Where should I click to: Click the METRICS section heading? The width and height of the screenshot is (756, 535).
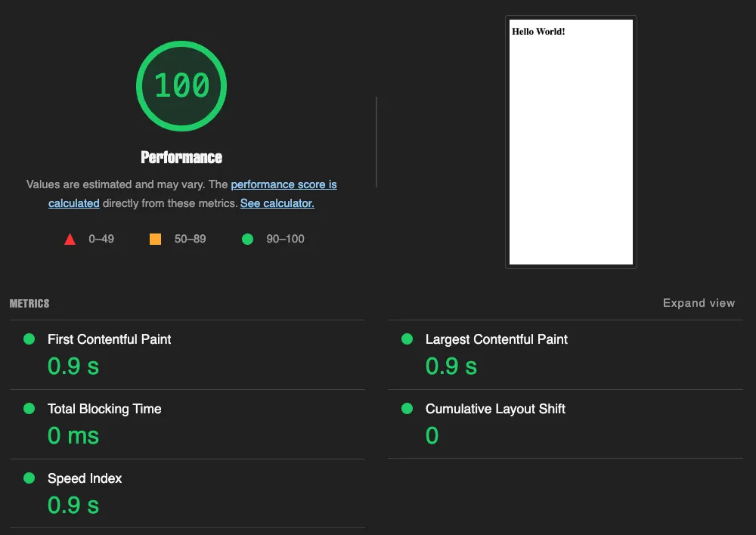[29, 304]
